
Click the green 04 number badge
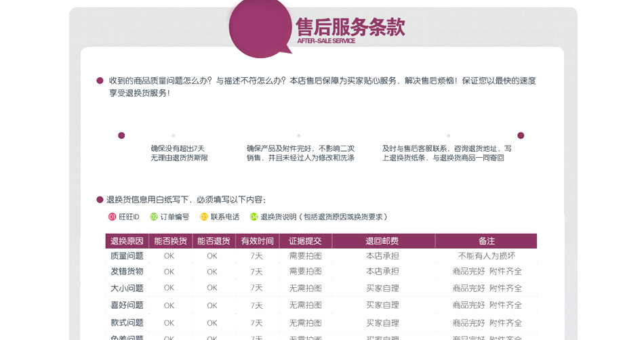coord(254,217)
